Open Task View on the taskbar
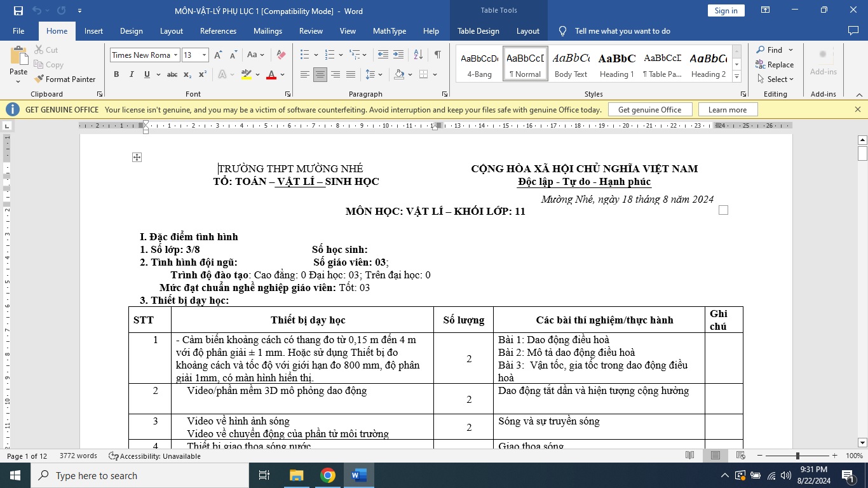The height and width of the screenshot is (488, 868). [264, 475]
